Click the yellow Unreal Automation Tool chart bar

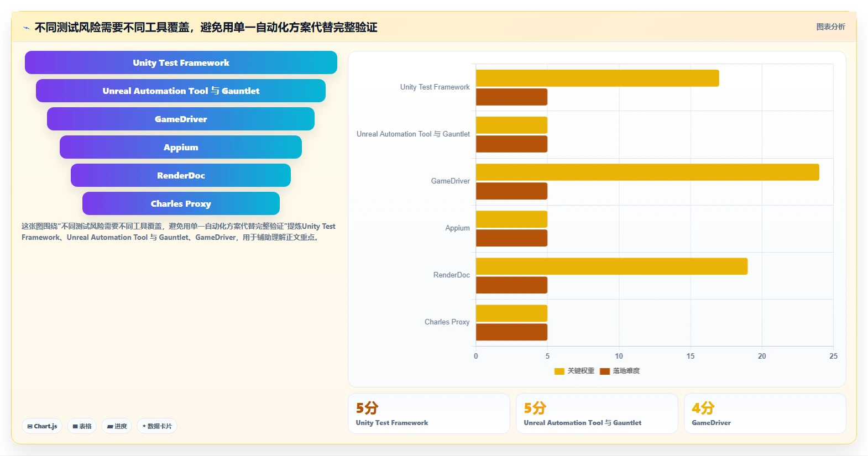(511, 125)
